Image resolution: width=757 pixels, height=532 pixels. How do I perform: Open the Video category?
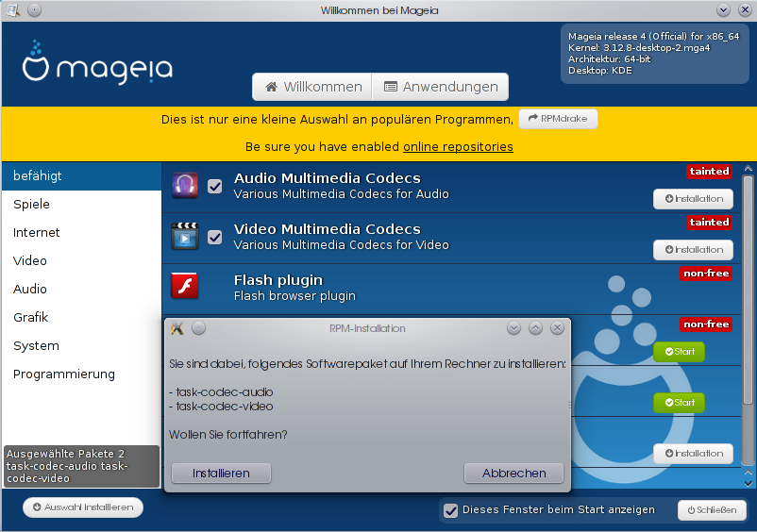(81, 261)
